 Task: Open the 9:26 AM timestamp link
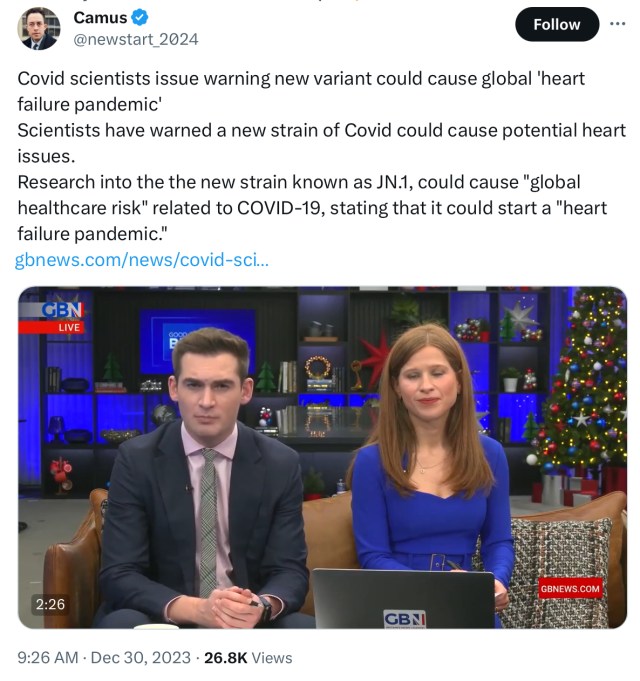(x=48, y=658)
